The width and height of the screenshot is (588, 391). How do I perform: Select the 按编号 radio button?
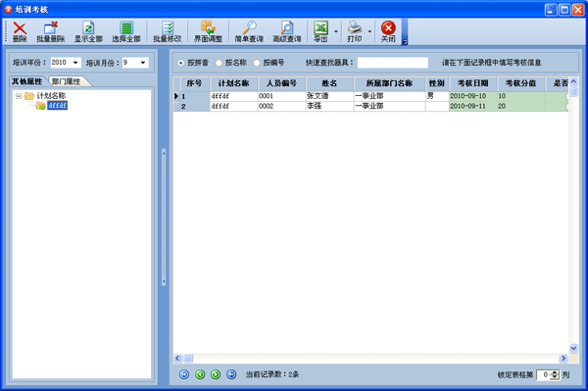pos(257,63)
